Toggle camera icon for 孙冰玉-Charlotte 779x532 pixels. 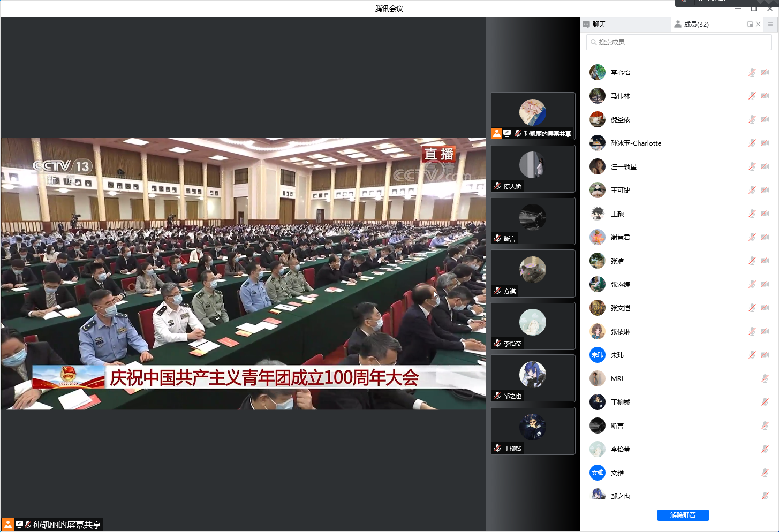coord(765,143)
